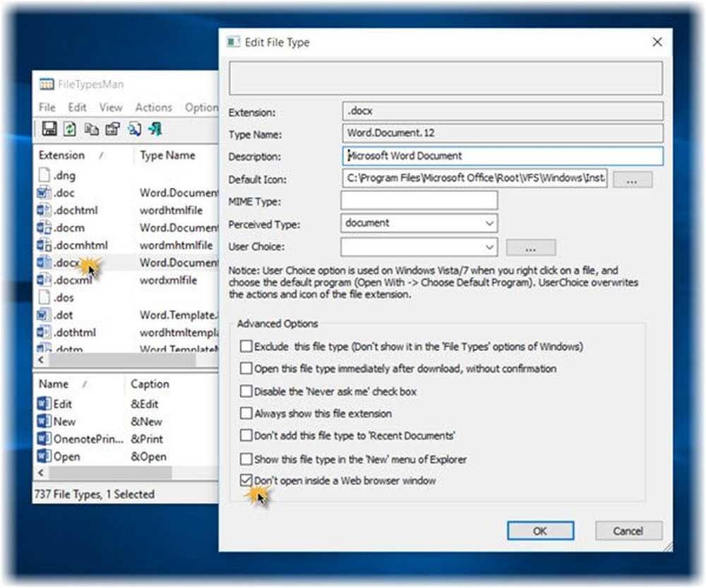Enable 'Always show this file extension' checkbox

point(246,414)
